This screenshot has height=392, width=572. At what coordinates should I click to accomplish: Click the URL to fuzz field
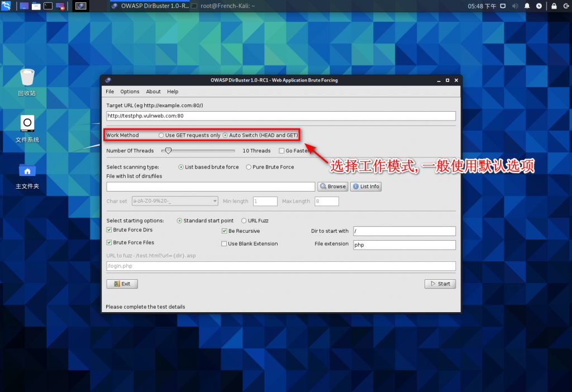[281, 266]
